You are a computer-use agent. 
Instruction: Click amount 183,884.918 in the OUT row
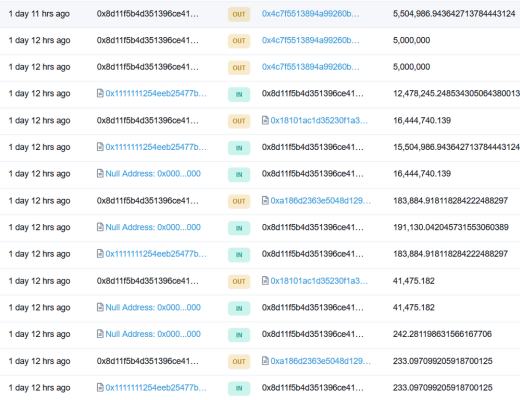pos(450,201)
